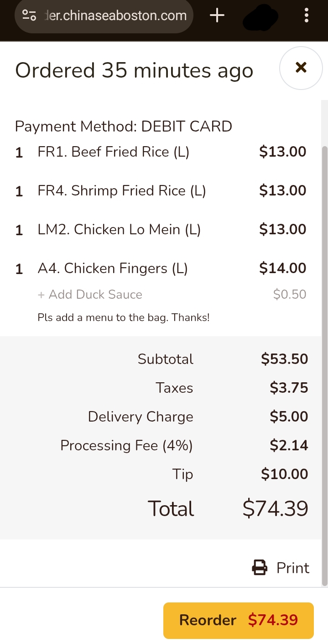Tap the Total $74.39 amount
Screen dimensions: 328x644
[275, 508]
